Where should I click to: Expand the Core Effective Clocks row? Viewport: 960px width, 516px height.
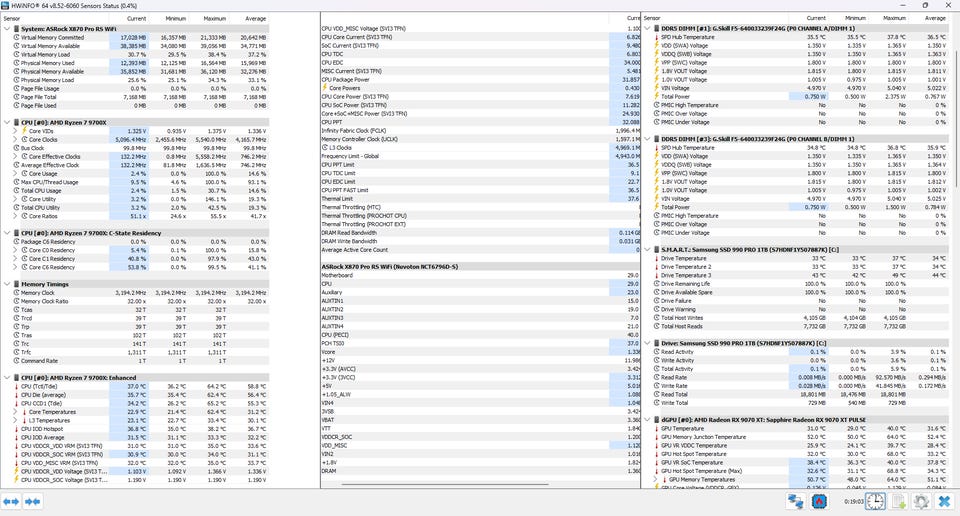(x=15, y=157)
